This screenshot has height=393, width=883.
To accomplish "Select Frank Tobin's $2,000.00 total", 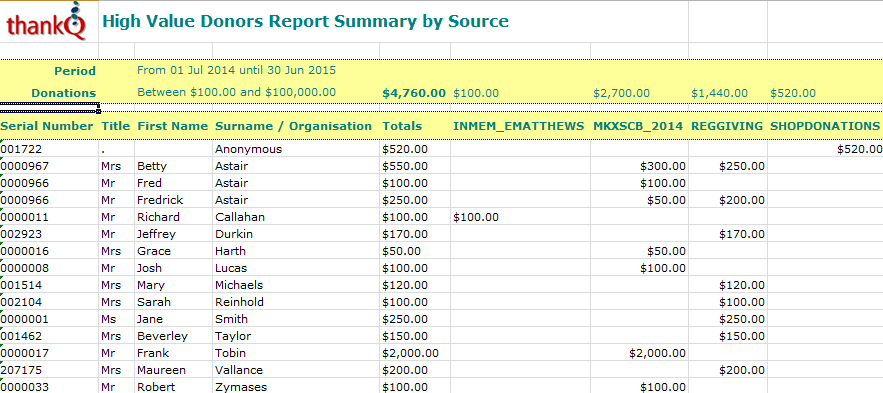I will pyautogui.click(x=411, y=353).
